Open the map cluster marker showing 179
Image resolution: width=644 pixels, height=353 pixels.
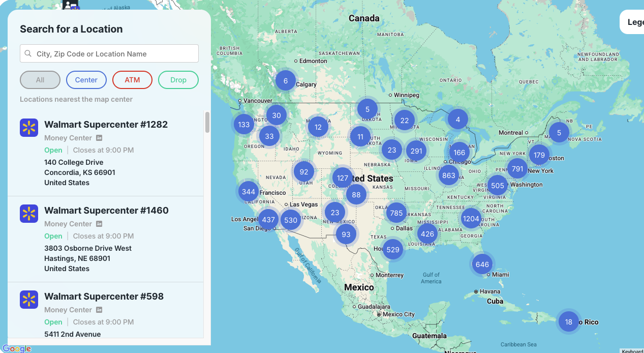coord(539,155)
